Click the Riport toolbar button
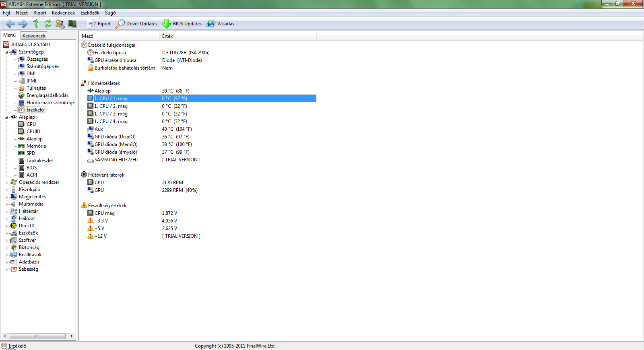The height and width of the screenshot is (350, 644). 99,24
